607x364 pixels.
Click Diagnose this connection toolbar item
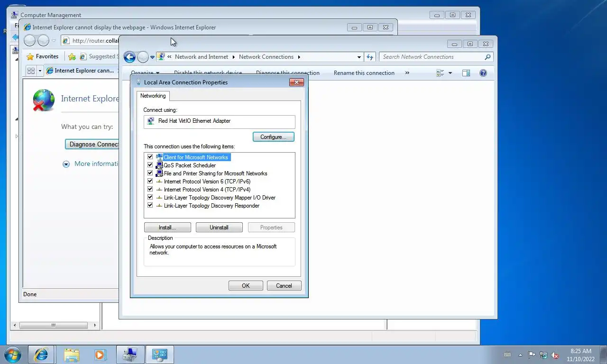pos(288,73)
